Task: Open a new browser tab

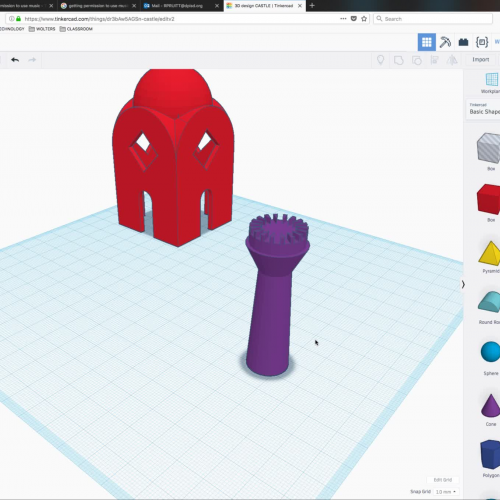Action: click(x=312, y=5)
